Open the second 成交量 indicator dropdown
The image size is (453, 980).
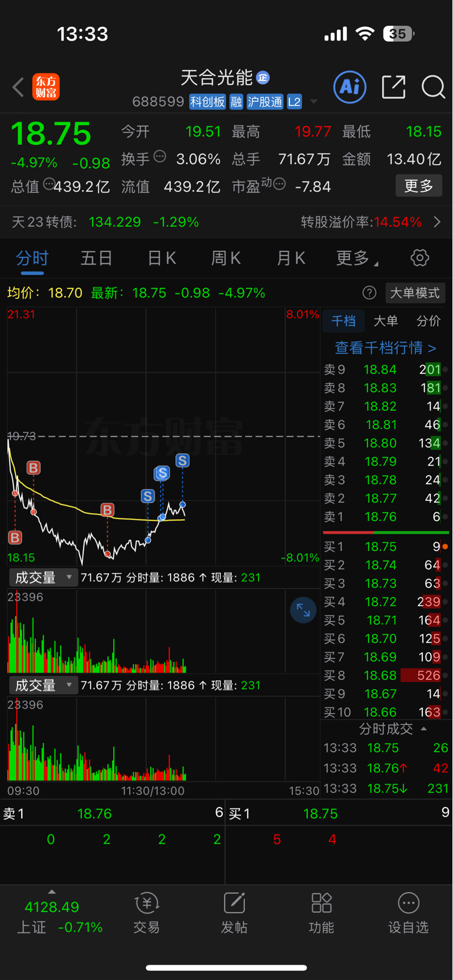click(43, 685)
